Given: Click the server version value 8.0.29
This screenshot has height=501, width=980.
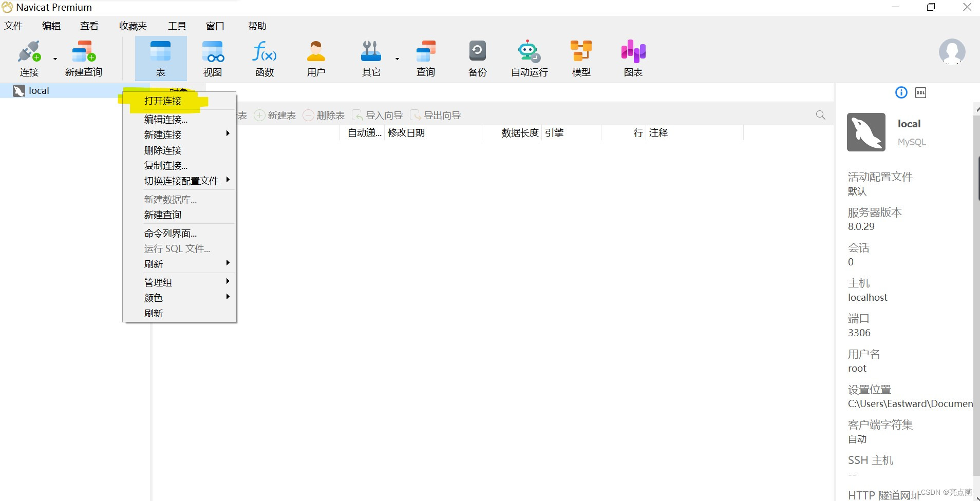Looking at the screenshot, I should tap(861, 226).
